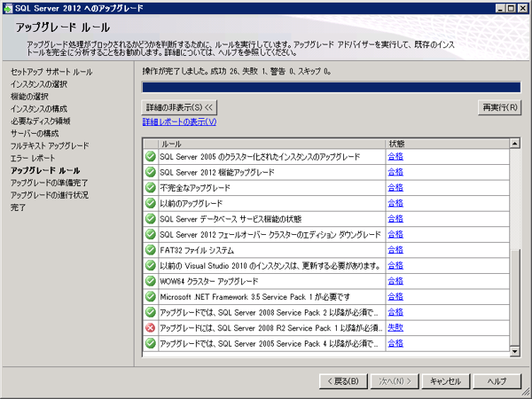Click green check icon for SQL Server 2005 cluster rule

(151, 156)
